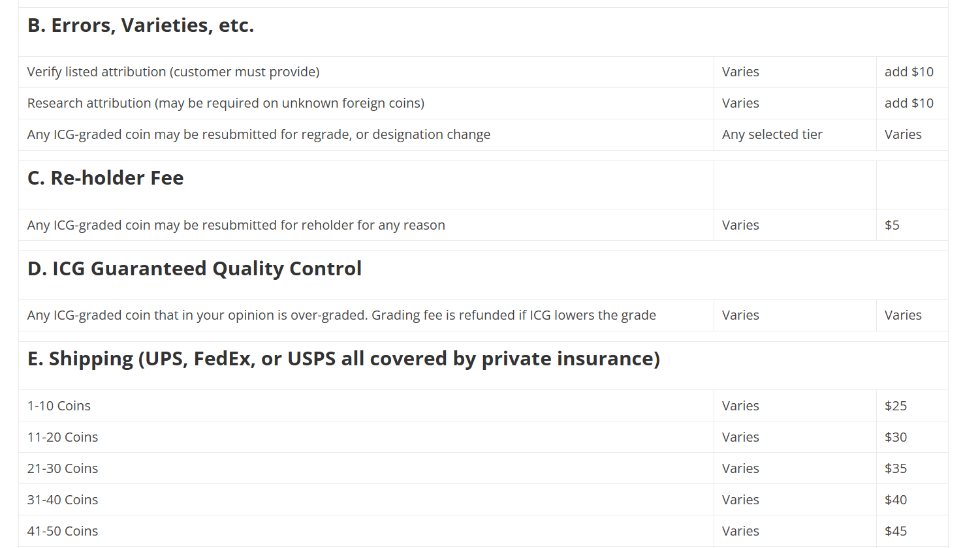This screenshot has height=548, width=980.
Task: Click the $40 shipping price
Action: pyautogui.click(x=896, y=500)
